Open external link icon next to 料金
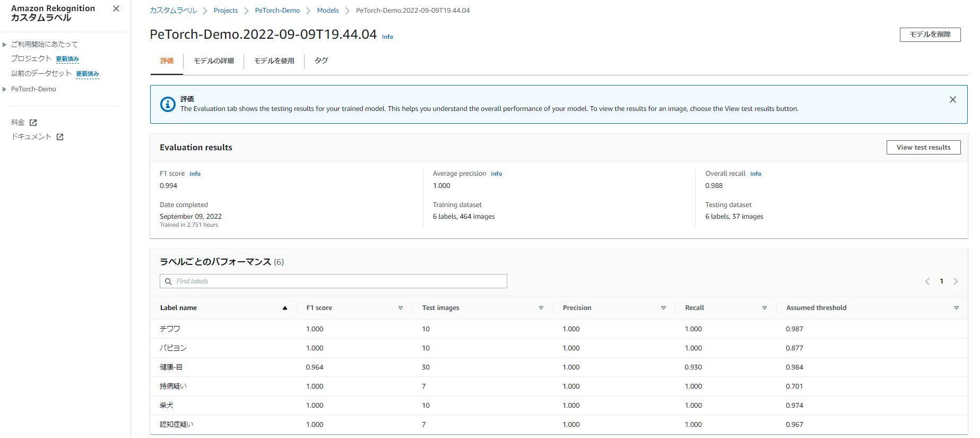Viewport: 980px width, 438px height. 33,123
